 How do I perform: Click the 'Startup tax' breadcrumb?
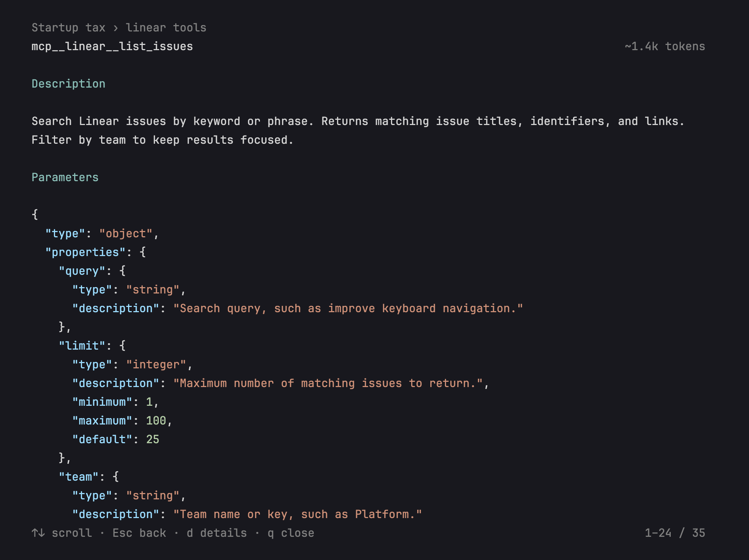[69, 28]
